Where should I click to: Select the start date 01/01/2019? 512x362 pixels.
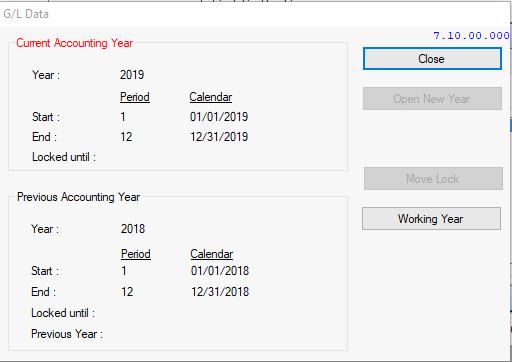click(219, 117)
